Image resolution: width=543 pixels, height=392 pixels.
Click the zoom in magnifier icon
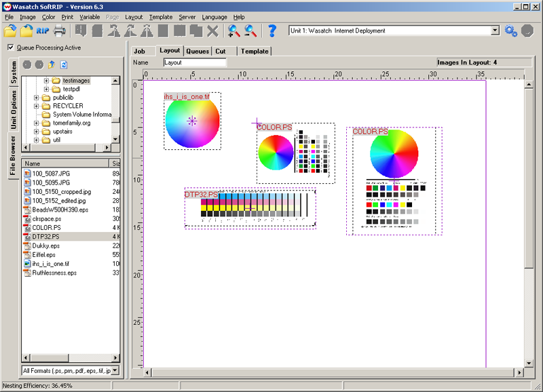click(233, 31)
